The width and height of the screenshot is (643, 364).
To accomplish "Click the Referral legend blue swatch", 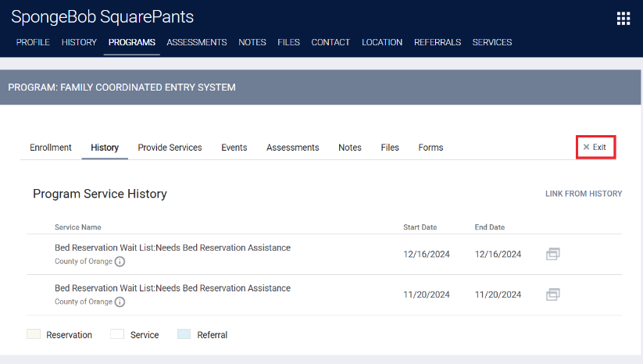I will point(184,334).
